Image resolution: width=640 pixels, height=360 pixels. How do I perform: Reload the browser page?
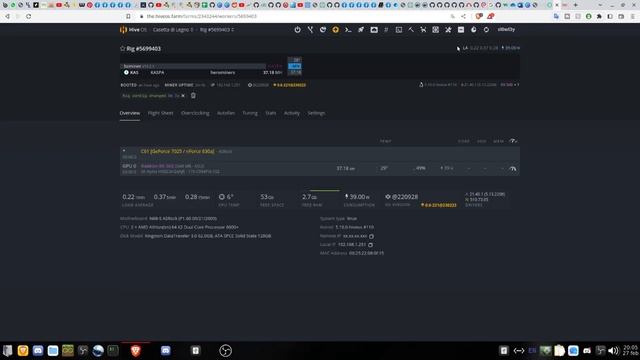29,16
